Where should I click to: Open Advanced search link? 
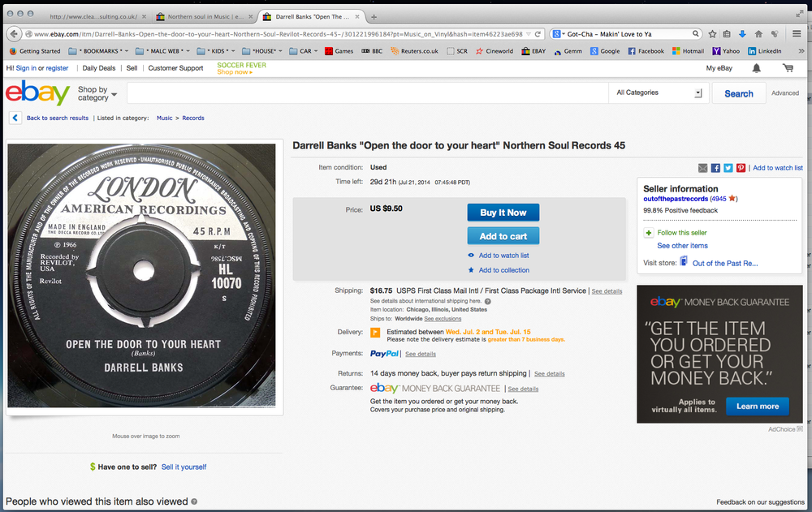(785, 93)
